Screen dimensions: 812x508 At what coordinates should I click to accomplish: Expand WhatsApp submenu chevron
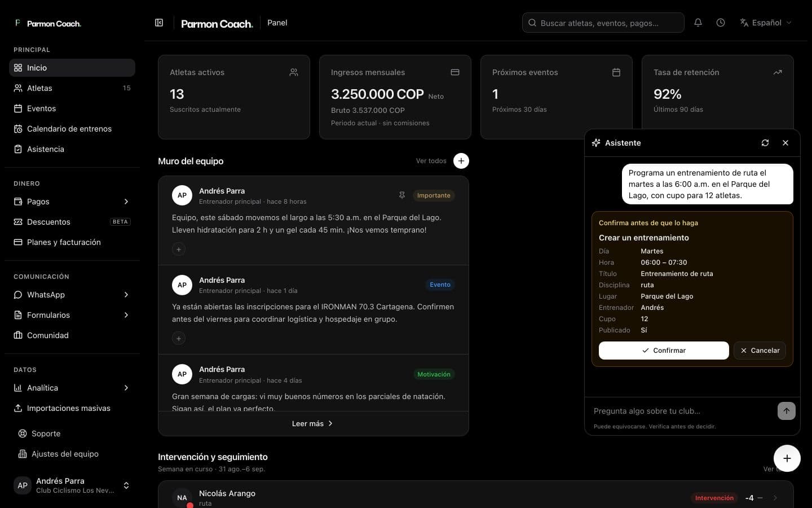tap(126, 295)
